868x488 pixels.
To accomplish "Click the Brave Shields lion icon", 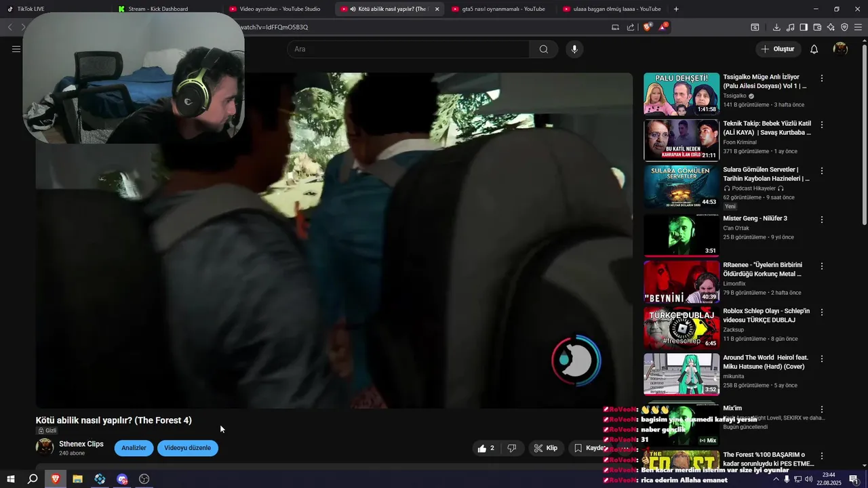I will pos(648,27).
